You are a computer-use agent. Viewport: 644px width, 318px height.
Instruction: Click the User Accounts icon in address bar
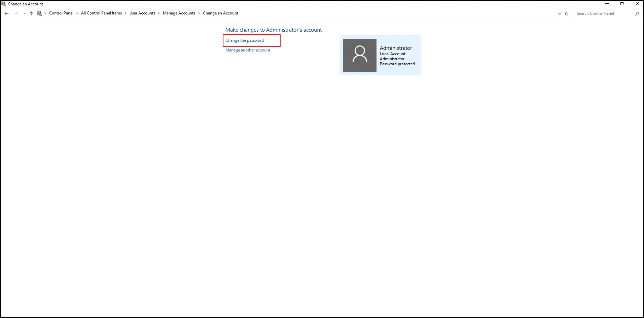coord(39,13)
